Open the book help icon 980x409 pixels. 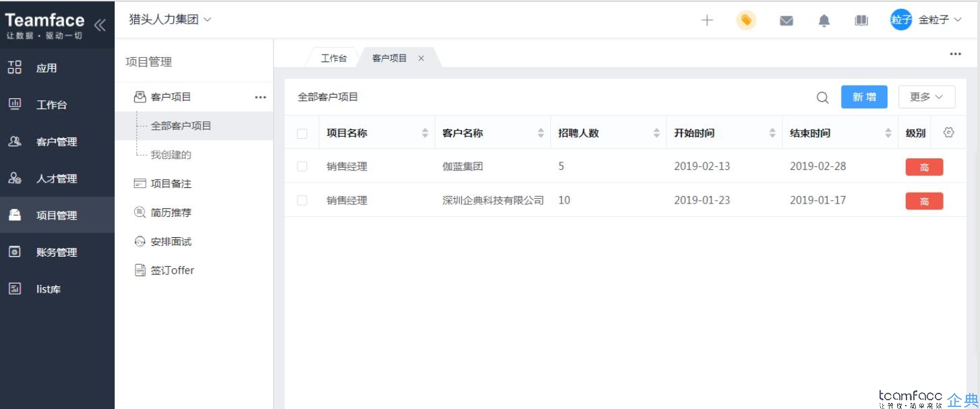861,20
